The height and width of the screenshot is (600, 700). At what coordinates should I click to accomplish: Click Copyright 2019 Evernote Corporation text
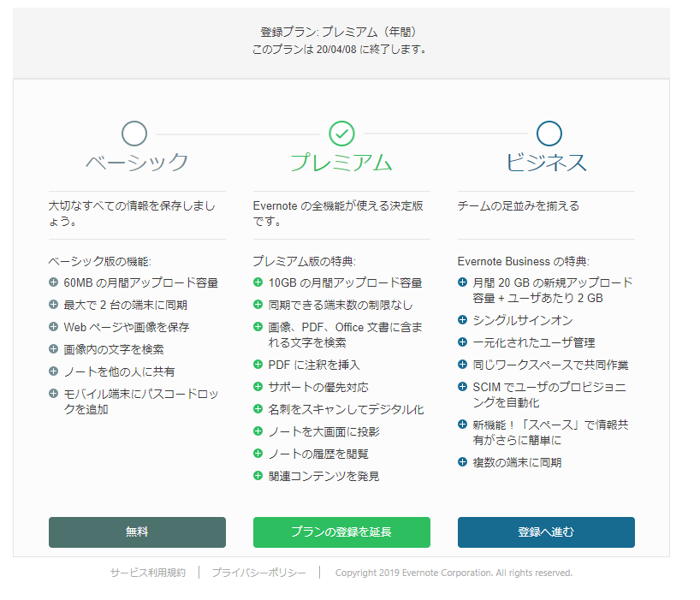(x=454, y=573)
